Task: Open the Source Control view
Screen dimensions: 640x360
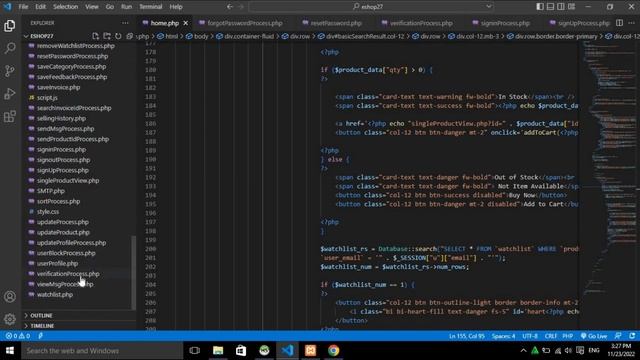Action: click(10, 71)
